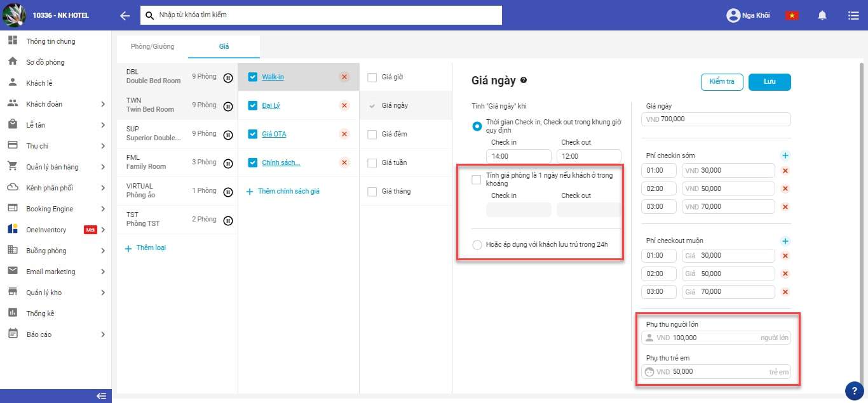868x403 pixels.
Task: Delete the Giá OTA price policy
Action: 344,134
